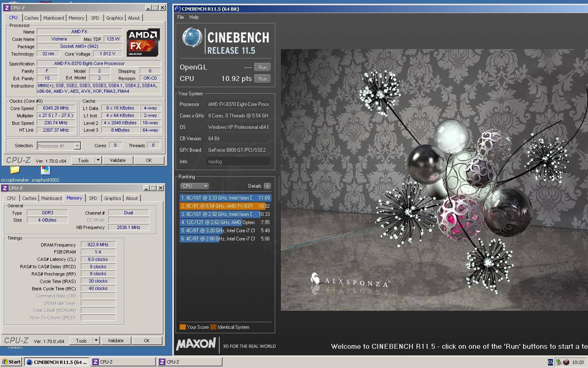Click the Start button on taskbar
Viewport: 588px width, 368px height.
coord(11,362)
